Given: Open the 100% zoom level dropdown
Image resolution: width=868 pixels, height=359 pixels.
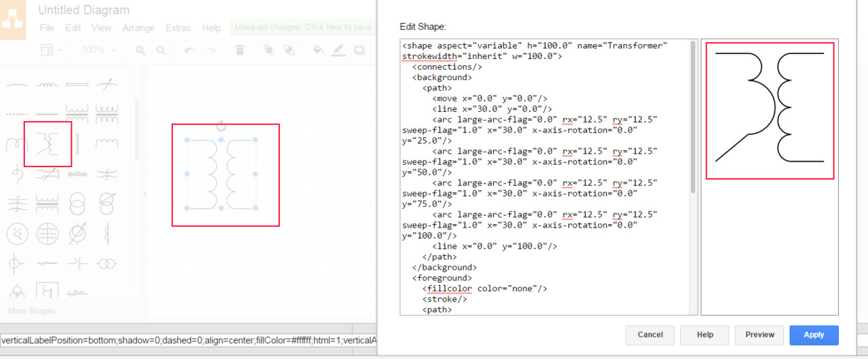Looking at the screenshot, I should (98, 50).
